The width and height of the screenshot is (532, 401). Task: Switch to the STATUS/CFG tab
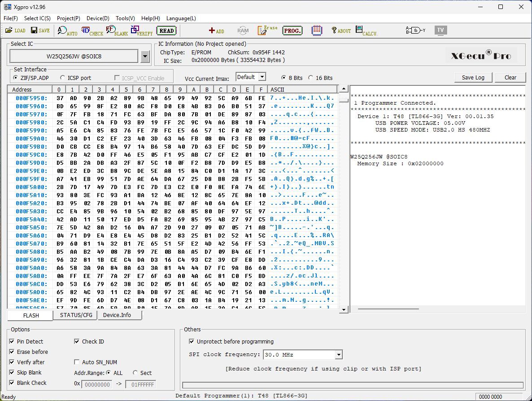tap(76, 315)
